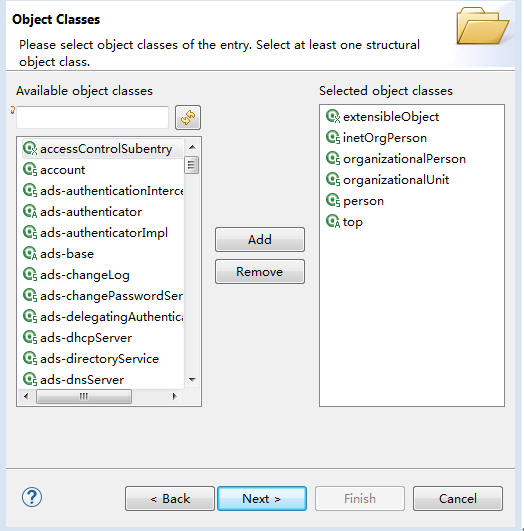524x531 pixels.
Task: Click the inetOrgPerson structural class icon
Action: point(333,137)
